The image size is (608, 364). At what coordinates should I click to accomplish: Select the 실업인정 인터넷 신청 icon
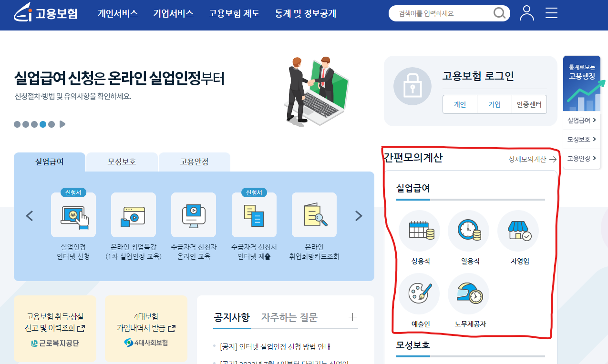point(73,215)
